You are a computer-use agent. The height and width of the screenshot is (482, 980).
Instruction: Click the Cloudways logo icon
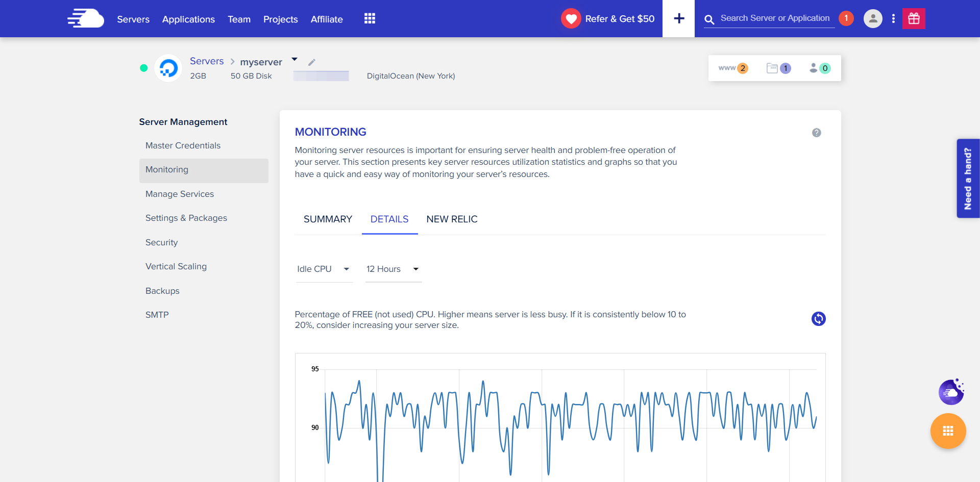(86, 18)
